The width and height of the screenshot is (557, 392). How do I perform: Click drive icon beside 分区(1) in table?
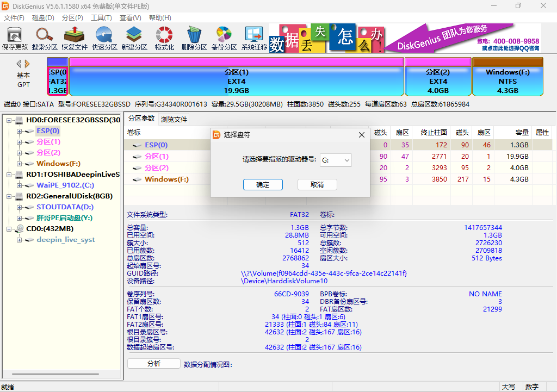[x=137, y=157]
